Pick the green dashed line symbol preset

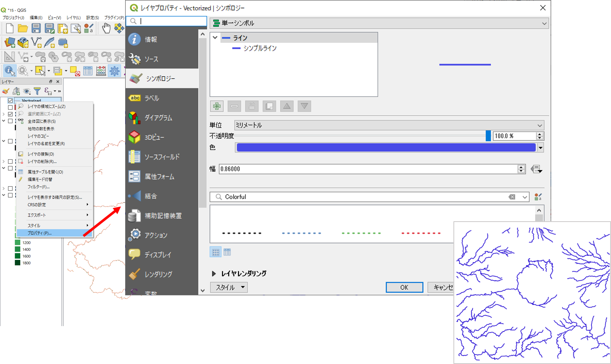[361, 233]
